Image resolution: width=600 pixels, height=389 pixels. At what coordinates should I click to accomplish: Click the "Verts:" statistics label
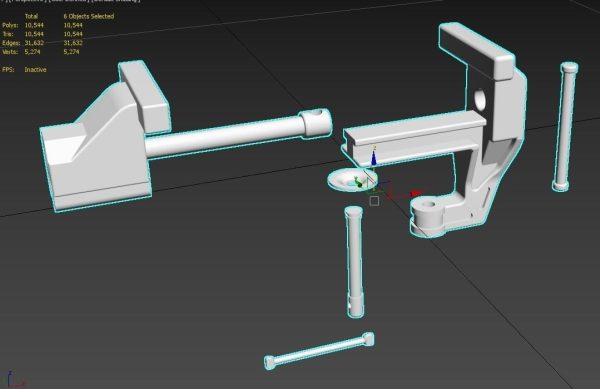pyautogui.click(x=10, y=52)
